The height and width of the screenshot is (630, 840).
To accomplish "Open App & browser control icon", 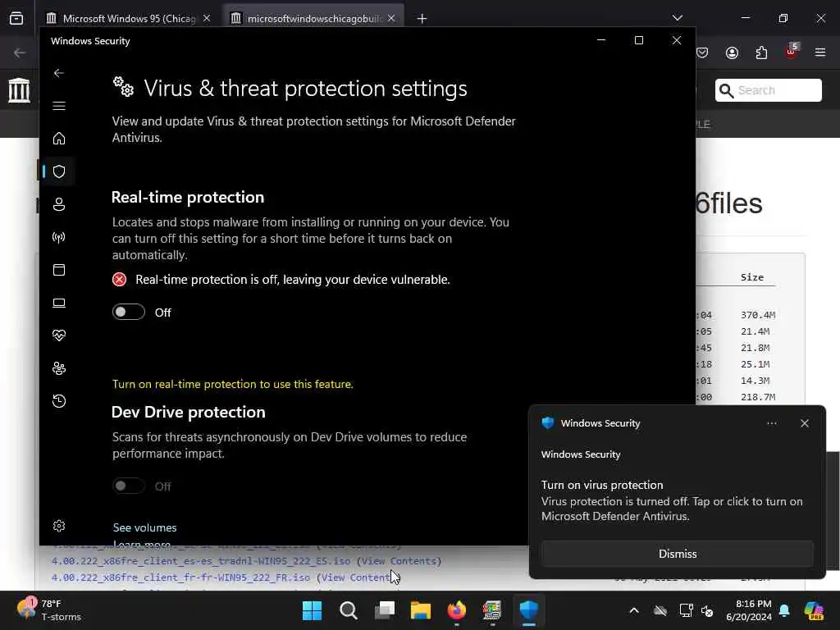I will coord(59,270).
